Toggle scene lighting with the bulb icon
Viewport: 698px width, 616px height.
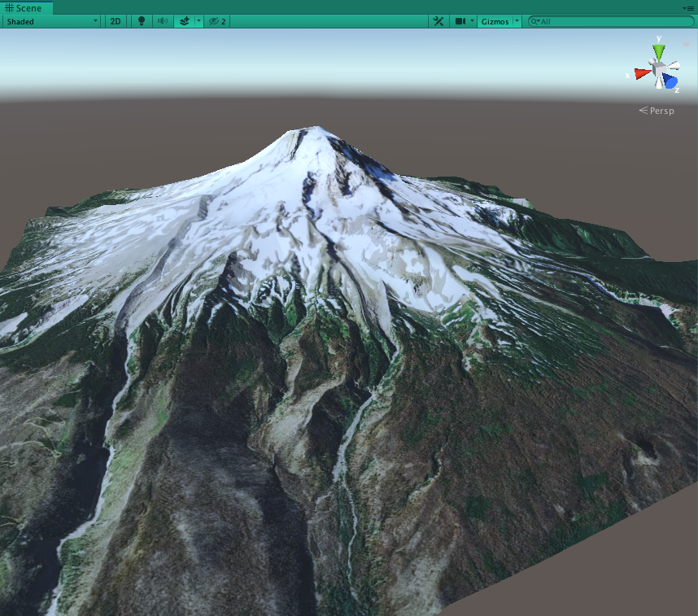tap(142, 21)
